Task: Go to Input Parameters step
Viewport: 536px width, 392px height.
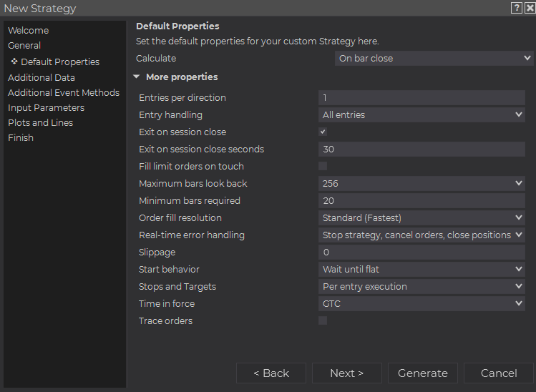Action: tap(46, 107)
